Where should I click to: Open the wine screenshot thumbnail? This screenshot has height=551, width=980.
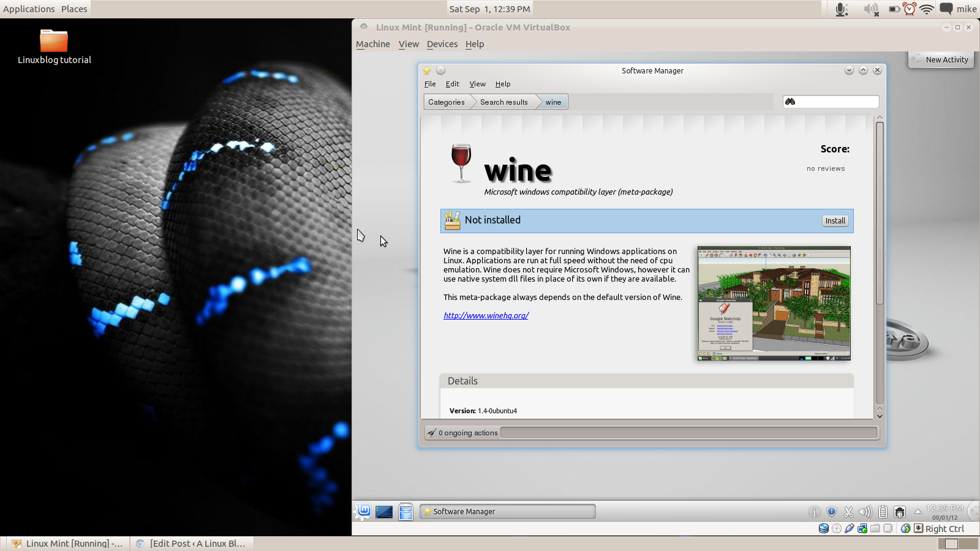(774, 303)
